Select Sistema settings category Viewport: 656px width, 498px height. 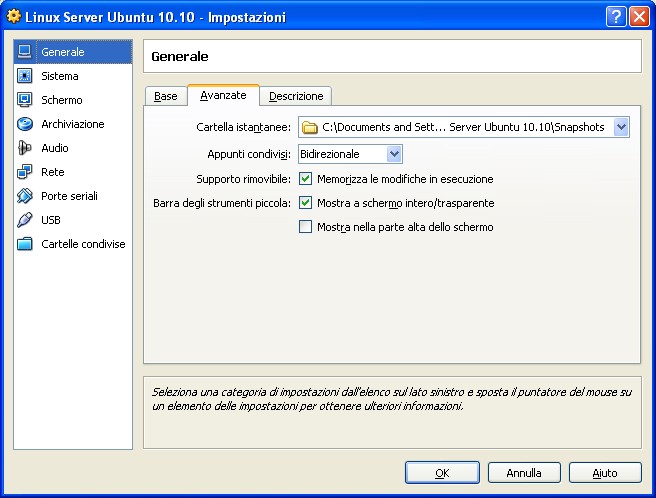tap(73, 76)
